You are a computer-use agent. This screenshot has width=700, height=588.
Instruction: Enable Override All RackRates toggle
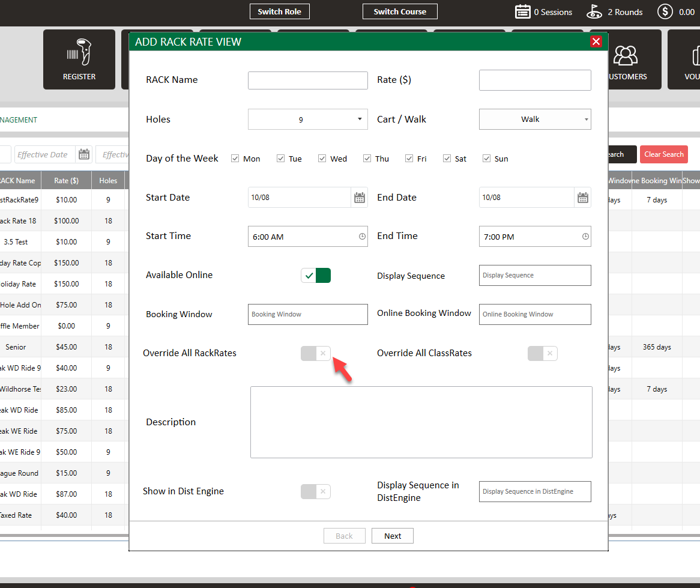[316, 353]
